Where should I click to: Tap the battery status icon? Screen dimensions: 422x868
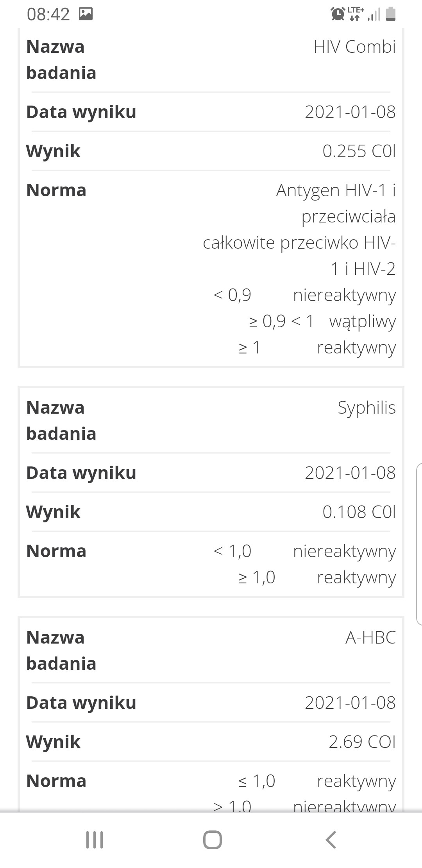click(x=390, y=14)
